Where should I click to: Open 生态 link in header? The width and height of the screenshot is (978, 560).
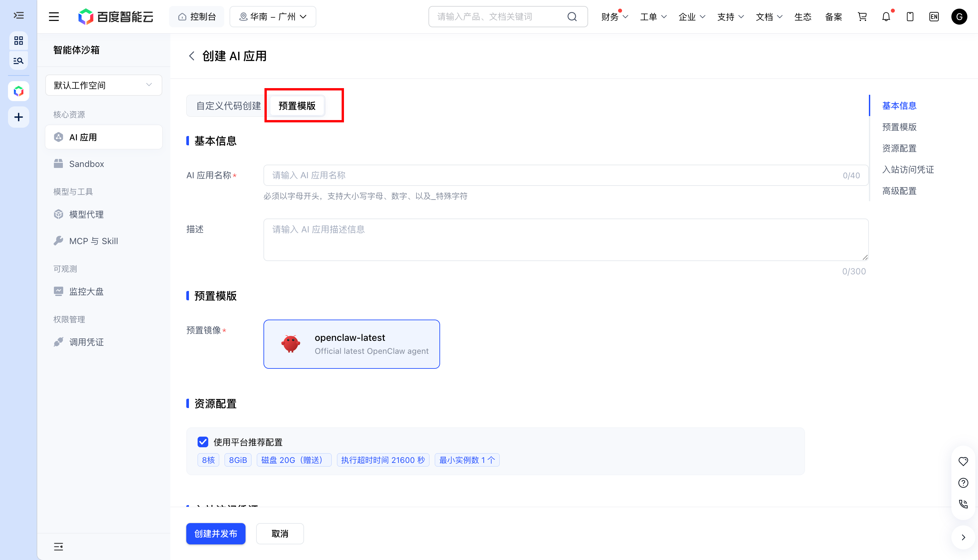coord(803,17)
